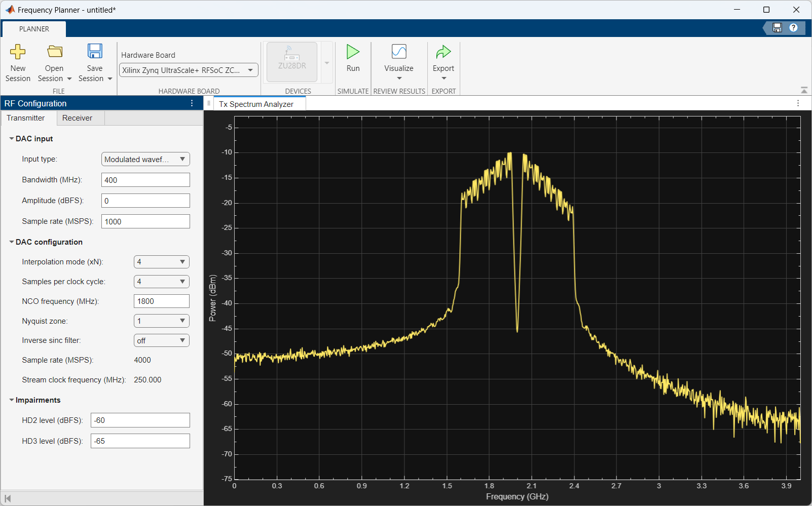The image size is (812, 506).
Task: Open the Hardware Board dropdown
Action: (189, 70)
